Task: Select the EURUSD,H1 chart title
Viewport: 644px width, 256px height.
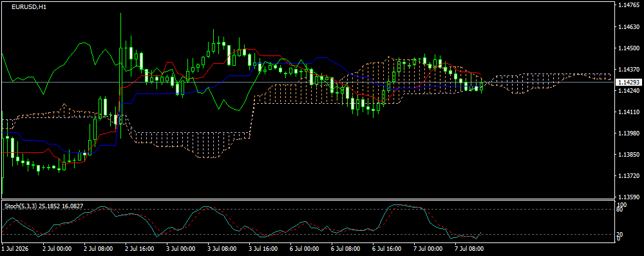Action: point(29,7)
